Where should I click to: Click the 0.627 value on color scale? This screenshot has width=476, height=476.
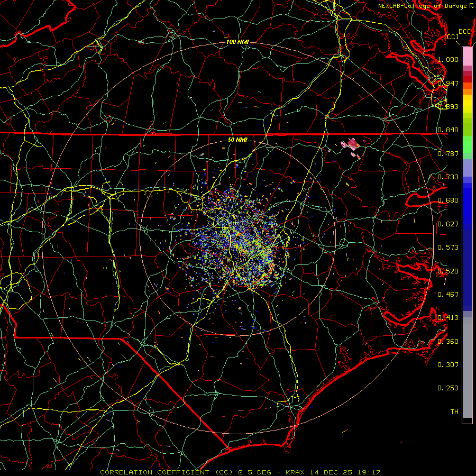tap(448, 224)
